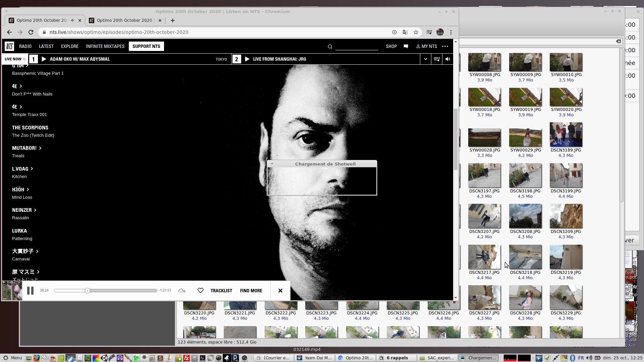Favourite the episode with the heart icon

tap(201, 291)
